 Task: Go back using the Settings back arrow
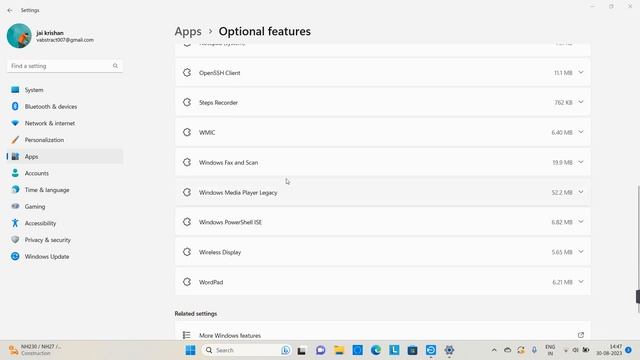pyautogui.click(x=10, y=10)
